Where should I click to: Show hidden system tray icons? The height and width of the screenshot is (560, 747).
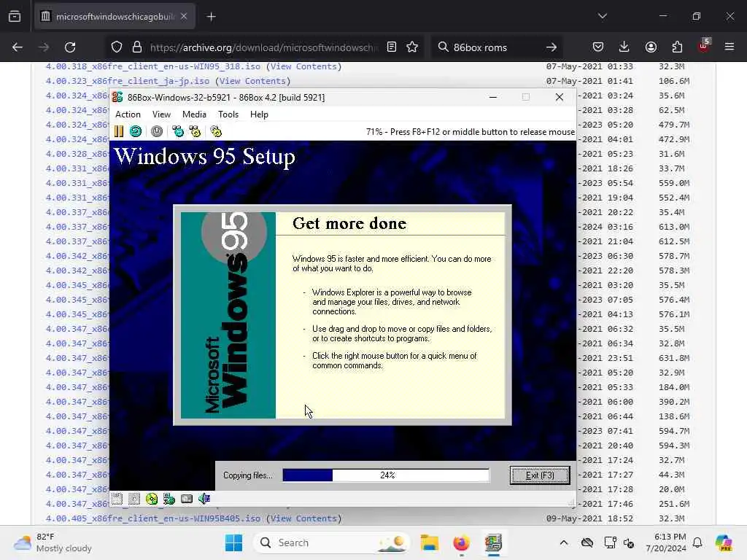[564, 542]
